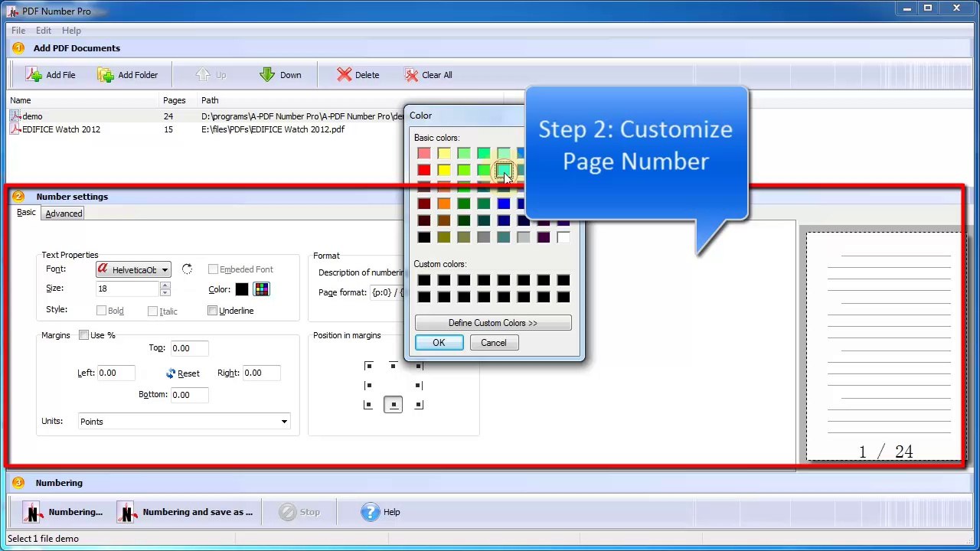Open the File menu
Screen dimensions: 980x551
pyautogui.click(x=18, y=31)
